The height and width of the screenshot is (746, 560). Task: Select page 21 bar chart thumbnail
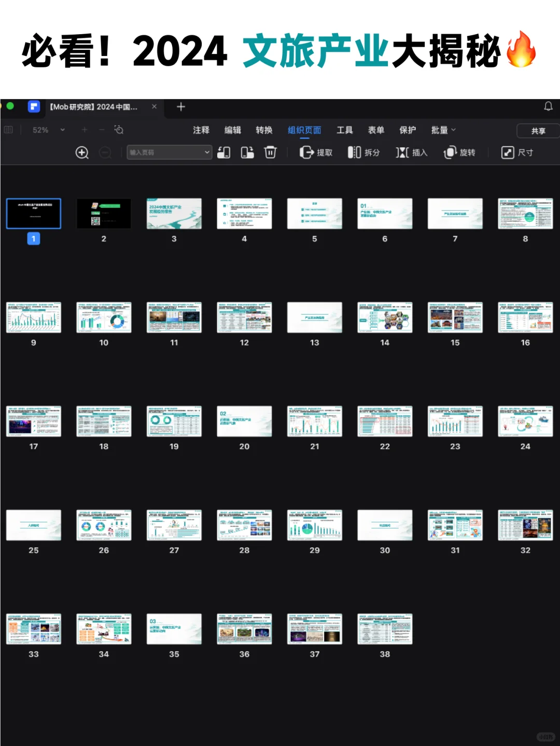(x=315, y=421)
